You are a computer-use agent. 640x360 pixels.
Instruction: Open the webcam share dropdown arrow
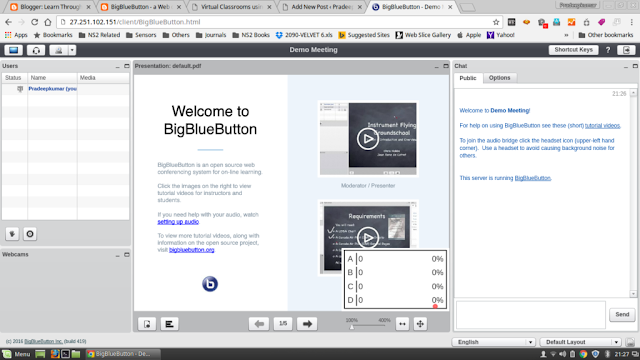[72, 50]
